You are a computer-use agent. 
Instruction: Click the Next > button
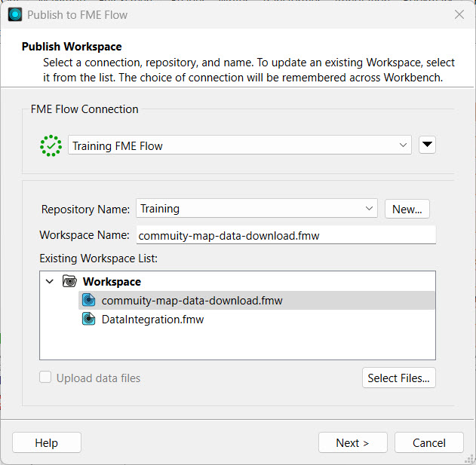[352, 443]
